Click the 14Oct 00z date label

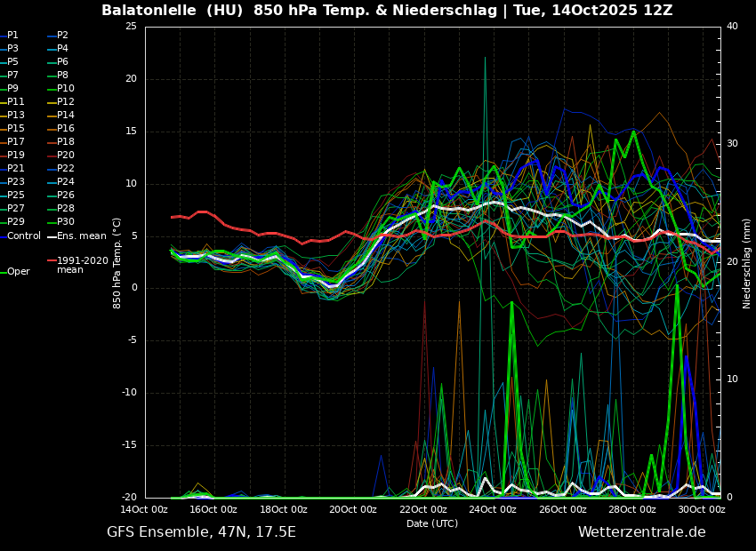point(144,510)
